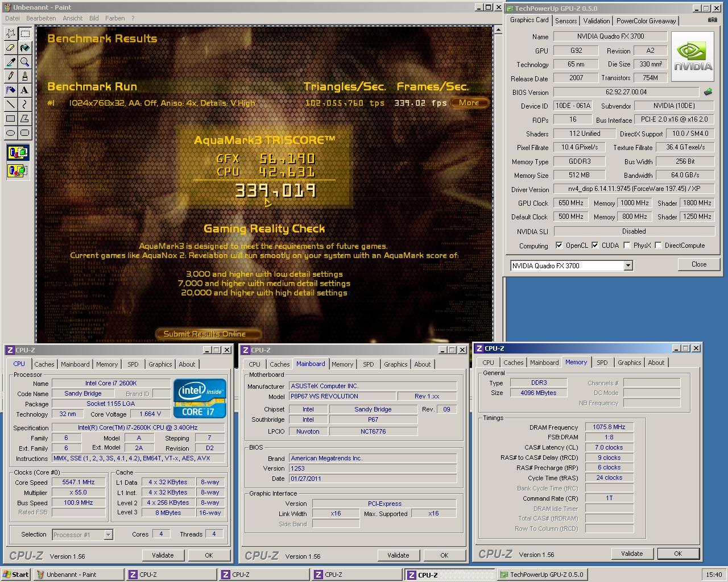728x582 pixels.
Task: Select the Airbrush spray tool
Action: click(10, 90)
